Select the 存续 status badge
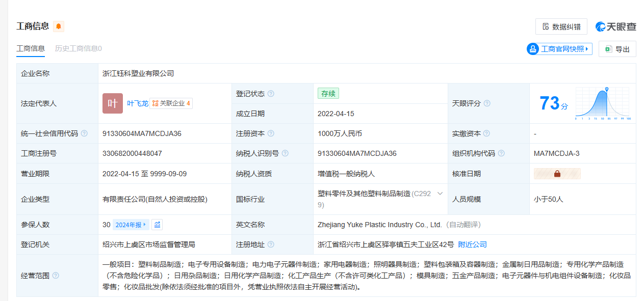 (328, 94)
